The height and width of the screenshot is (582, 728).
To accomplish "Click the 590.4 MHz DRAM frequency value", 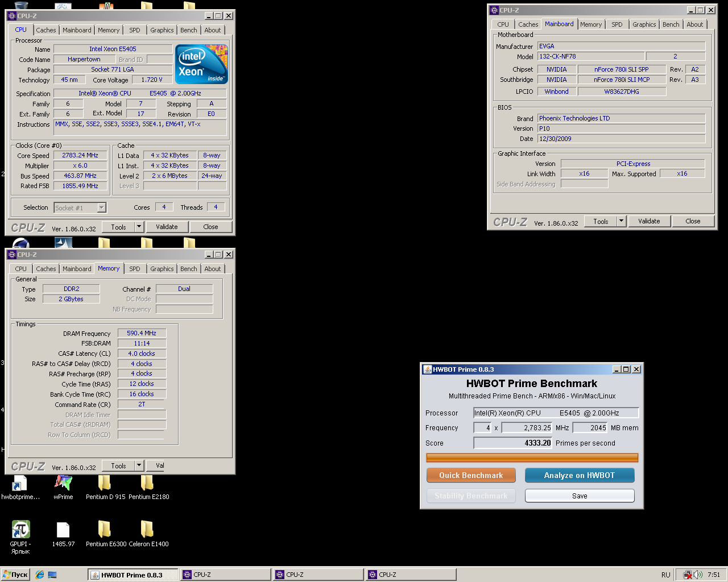I will pos(142,333).
